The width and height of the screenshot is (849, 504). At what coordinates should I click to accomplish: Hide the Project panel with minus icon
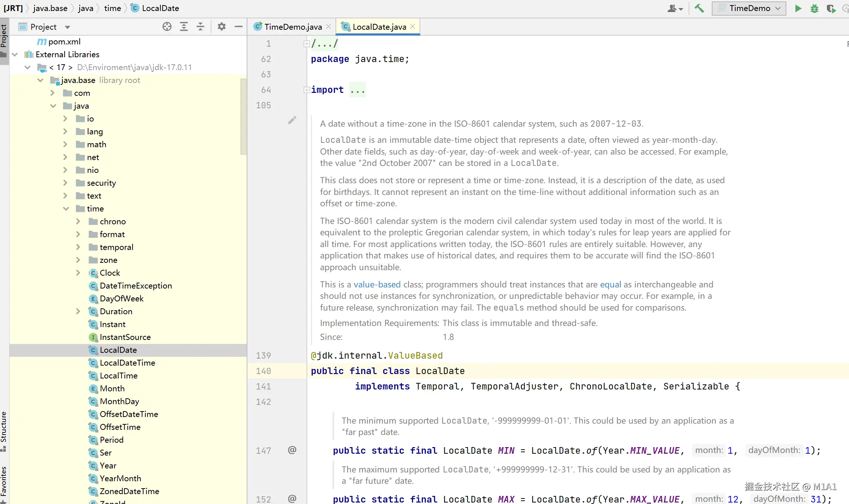239,26
